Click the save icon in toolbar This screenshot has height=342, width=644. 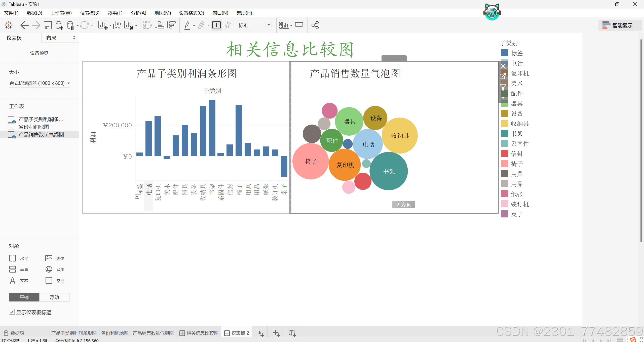click(48, 25)
